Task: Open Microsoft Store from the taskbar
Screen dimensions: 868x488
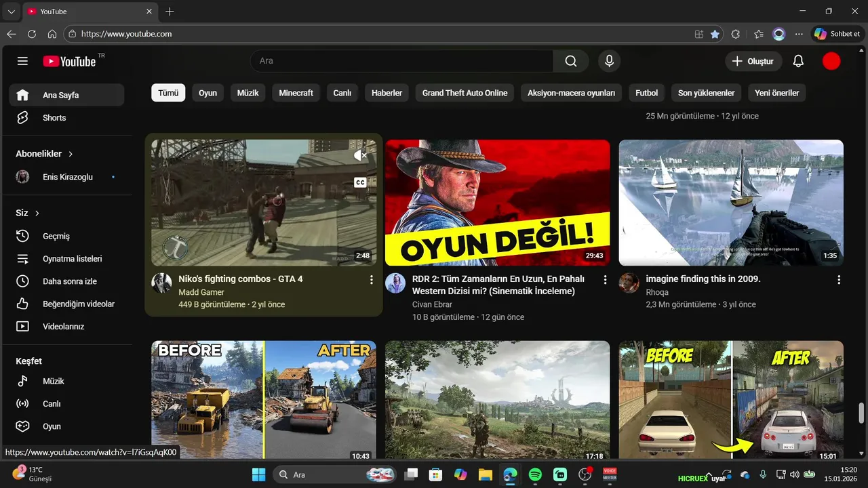Action: coord(435,474)
